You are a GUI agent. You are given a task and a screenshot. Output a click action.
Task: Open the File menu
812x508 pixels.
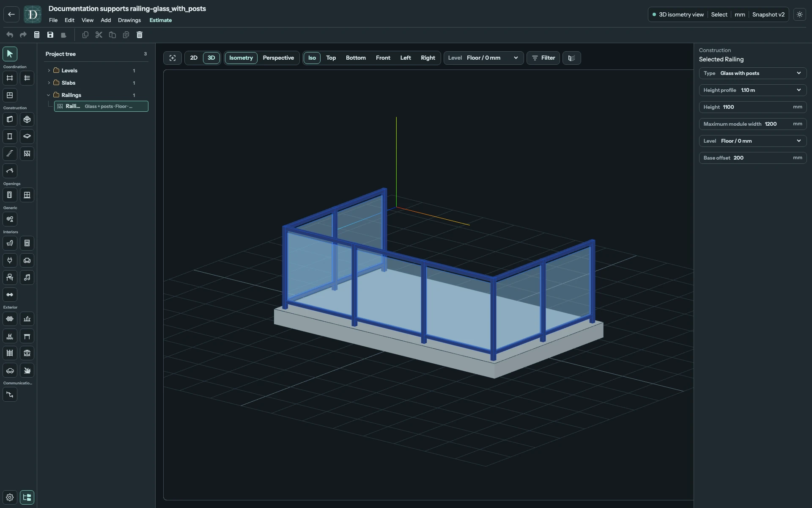(53, 20)
